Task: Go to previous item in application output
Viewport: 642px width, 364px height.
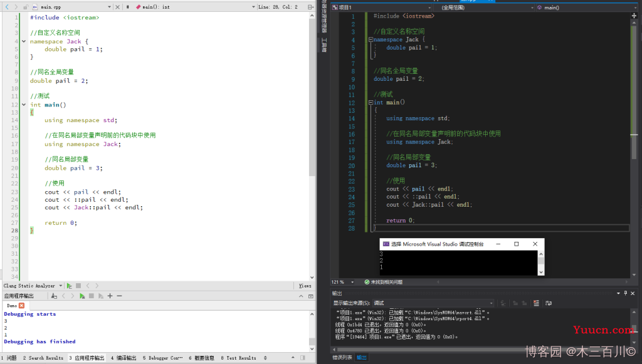Action: [x=63, y=296]
